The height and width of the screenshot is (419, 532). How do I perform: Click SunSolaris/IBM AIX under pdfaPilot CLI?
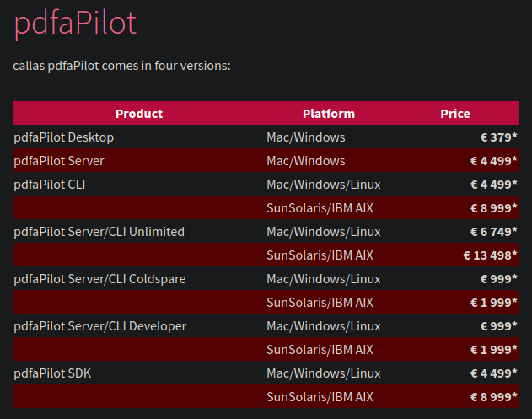pos(320,208)
